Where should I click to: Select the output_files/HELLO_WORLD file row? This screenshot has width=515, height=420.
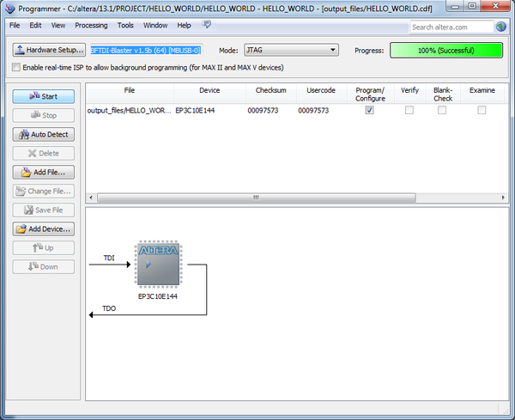(x=129, y=110)
